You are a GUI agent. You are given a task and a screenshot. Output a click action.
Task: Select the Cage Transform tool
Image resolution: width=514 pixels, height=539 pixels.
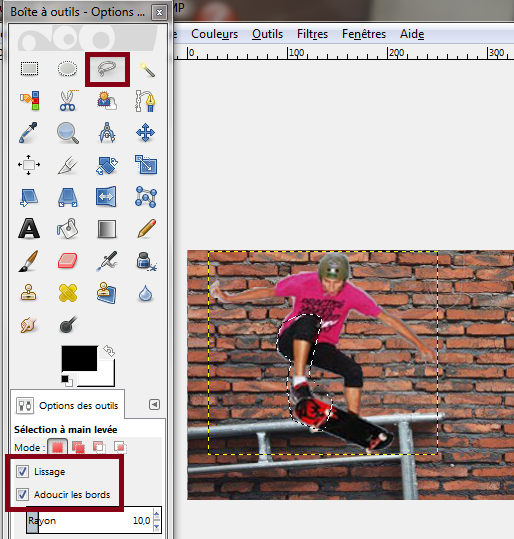(x=146, y=197)
